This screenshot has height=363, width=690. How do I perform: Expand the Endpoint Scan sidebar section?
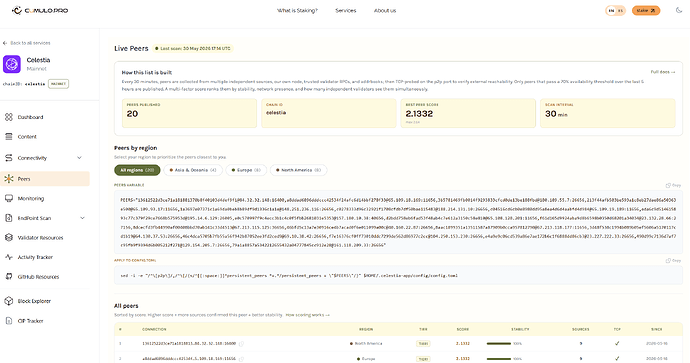coord(82,218)
